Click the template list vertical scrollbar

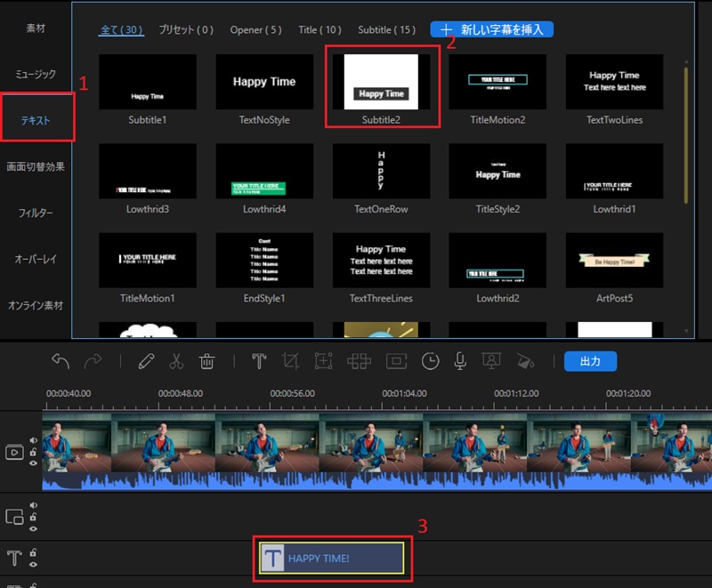[685, 135]
